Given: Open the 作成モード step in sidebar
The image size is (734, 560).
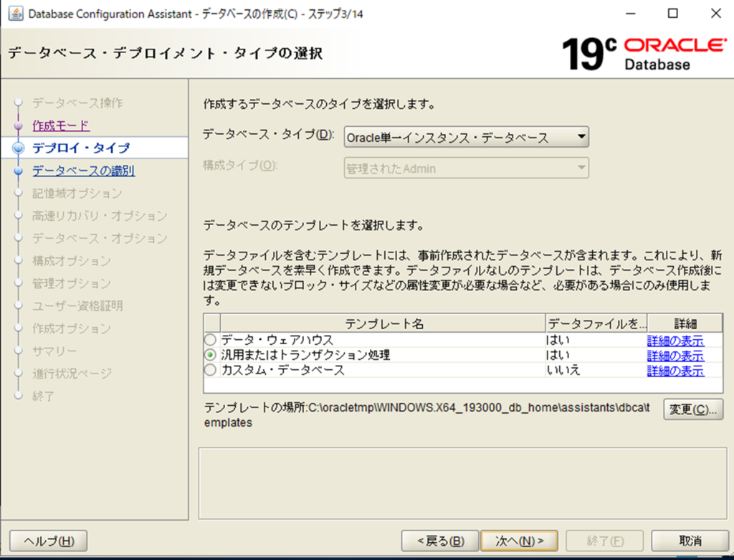Looking at the screenshot, I should point(61,125).
